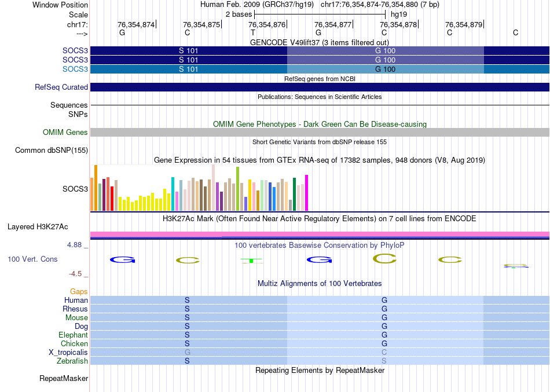Click the light-blue SOCS3 transcript label
Viewport: 550px width, 392px height.
click(x=75, y=69)
